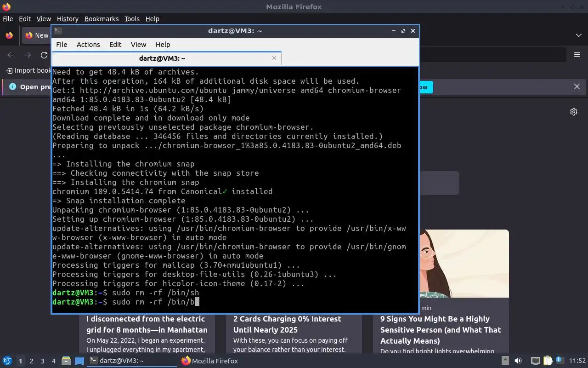Switch to workspace 2 in the taskbar
Image resolution: width=588 pixels, height=368 pixels.
click(31, 361)
